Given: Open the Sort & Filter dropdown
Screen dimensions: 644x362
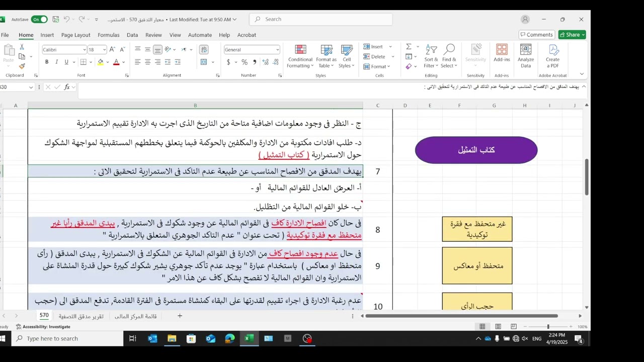Looking at the screenshot, I should (431, 56).
